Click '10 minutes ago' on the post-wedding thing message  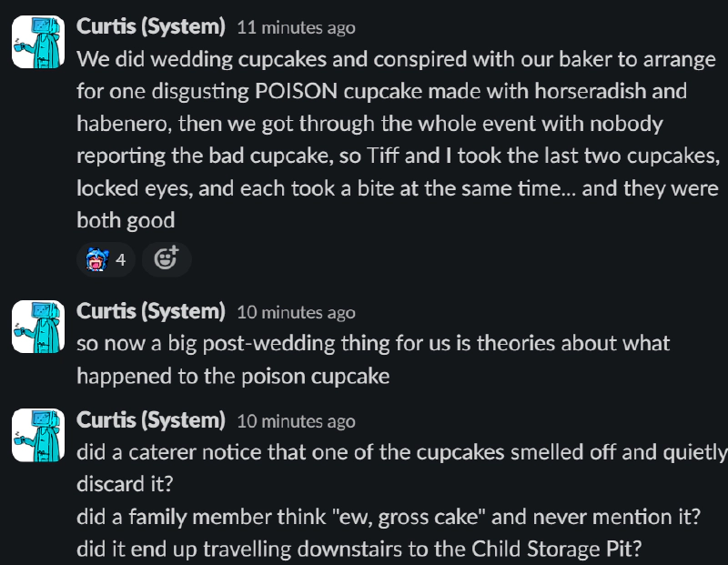click(x=296, y=312)
